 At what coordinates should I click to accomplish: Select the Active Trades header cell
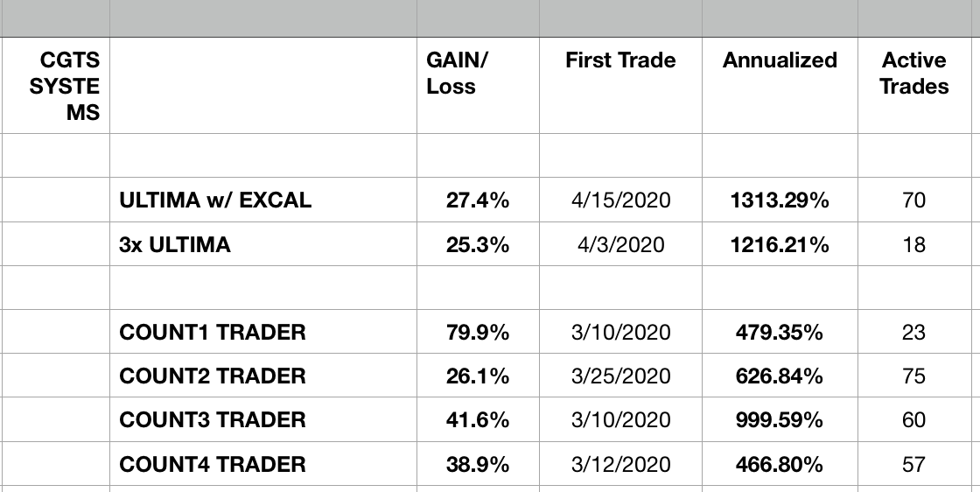tap(913, 74)
